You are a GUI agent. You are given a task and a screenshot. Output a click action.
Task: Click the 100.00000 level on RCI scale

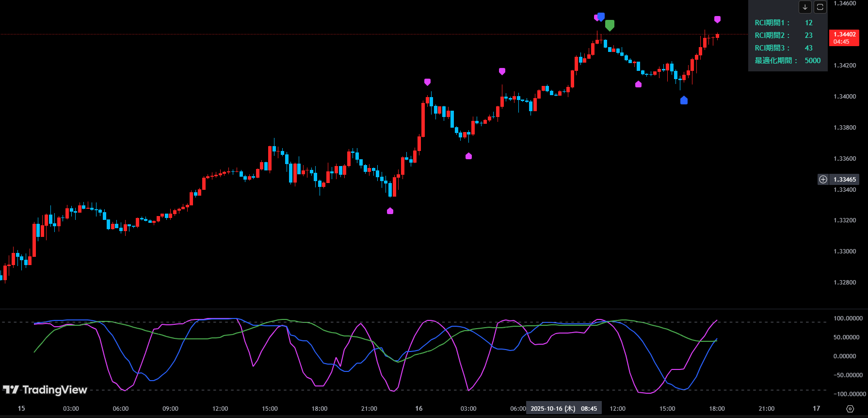(x=848, y=318)
